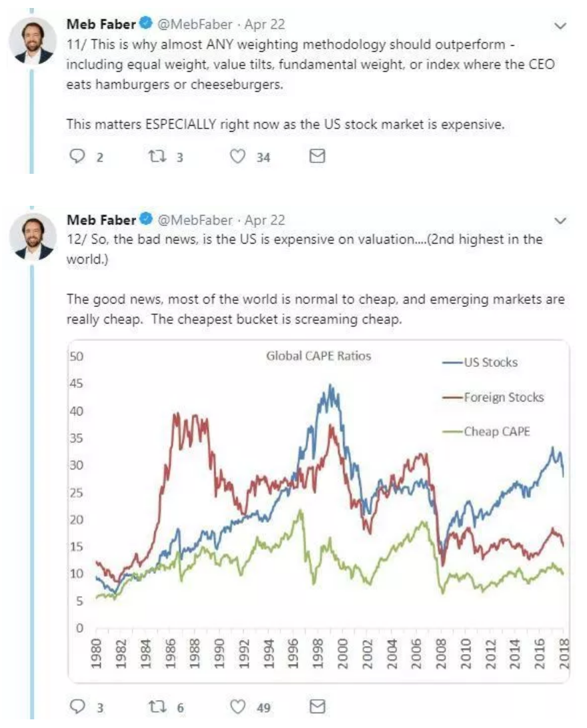587x728 pixels.
Task: Click verified badge on tweet 12
Action: 147,218
